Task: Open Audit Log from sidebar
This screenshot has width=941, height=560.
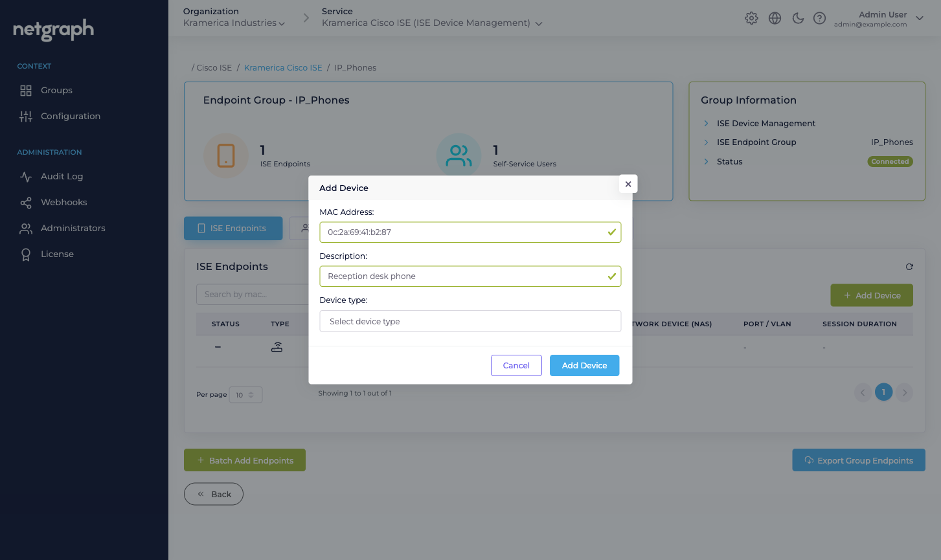Action: pyautogui.click(x=62, y=177)
